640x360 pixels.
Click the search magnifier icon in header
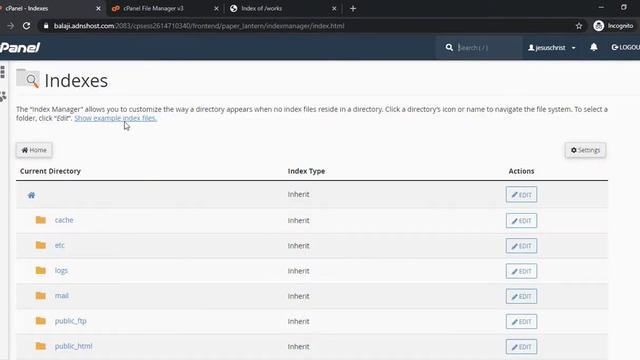449,47
